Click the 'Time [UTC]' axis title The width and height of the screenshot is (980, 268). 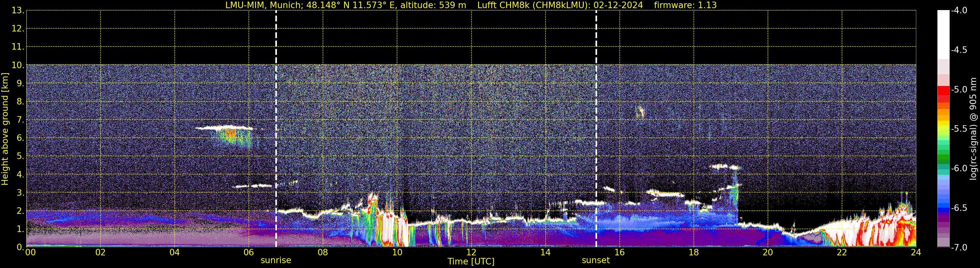tap(471, 262)
